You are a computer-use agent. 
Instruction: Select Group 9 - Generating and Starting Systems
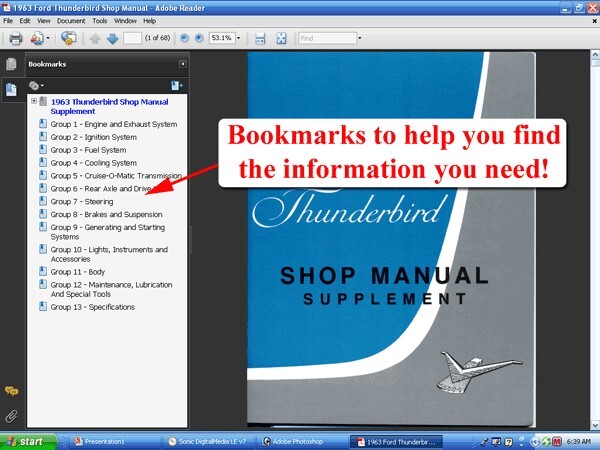pyautogui.click(x=108, y=232)
